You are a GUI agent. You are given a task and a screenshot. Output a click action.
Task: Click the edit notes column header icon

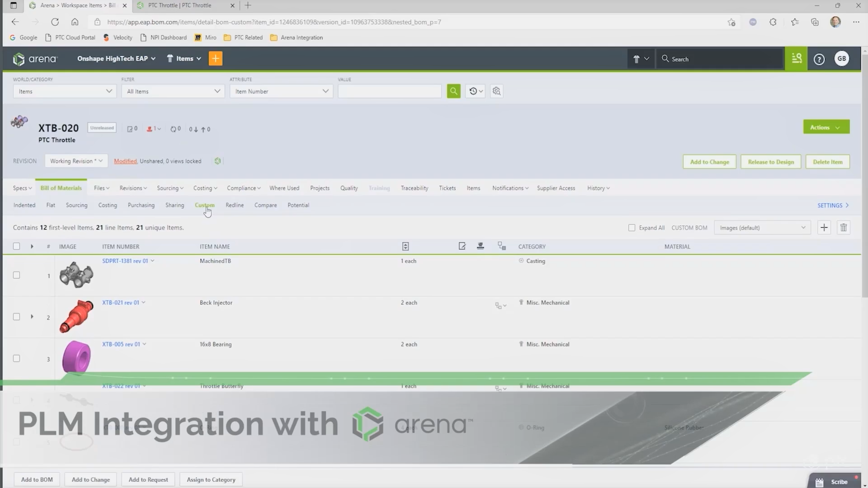pos(462,246)
